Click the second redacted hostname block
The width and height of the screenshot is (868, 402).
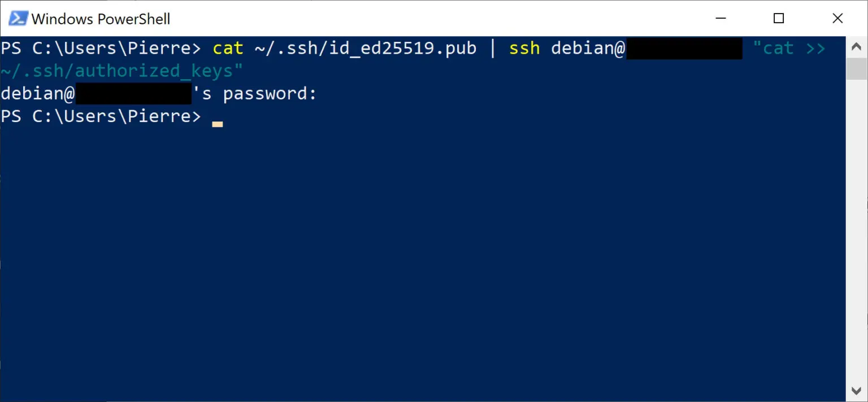[133, 93]
